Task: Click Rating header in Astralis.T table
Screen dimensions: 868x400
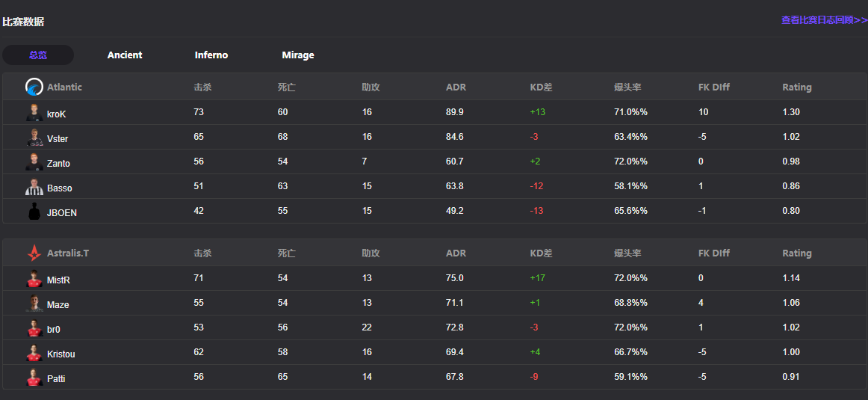Action: [797, 253]
